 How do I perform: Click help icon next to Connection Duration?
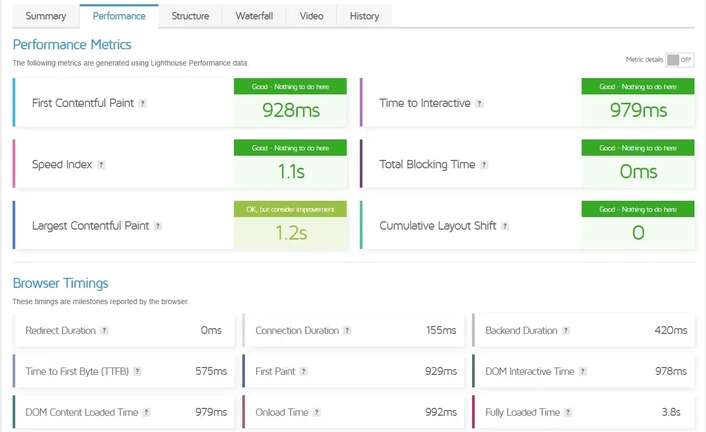click(x=347, y=331)
